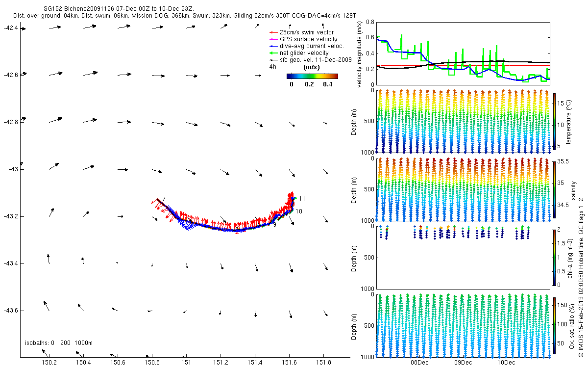The height and width of the screenshot is (368, 588).
Task: Click the blue dive-avg current legend arrow
Action: coord(273,46)
